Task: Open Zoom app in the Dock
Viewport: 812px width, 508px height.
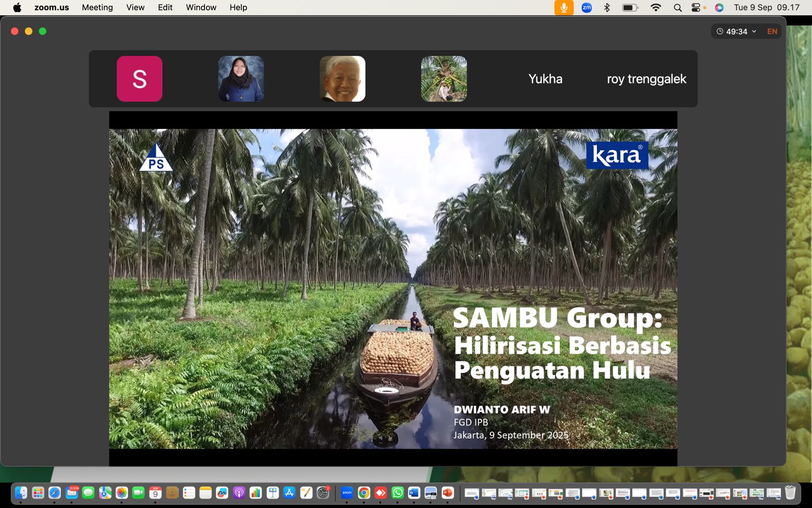Action: pos(347,492)
